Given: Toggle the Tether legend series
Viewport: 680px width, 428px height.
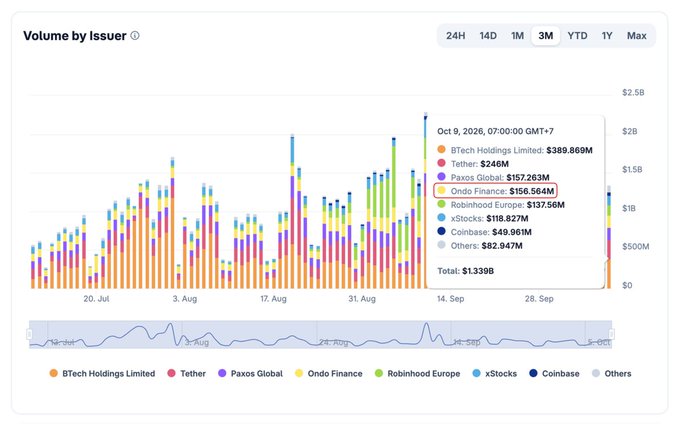Looking at the screenshot, I should tap(186, 373).
